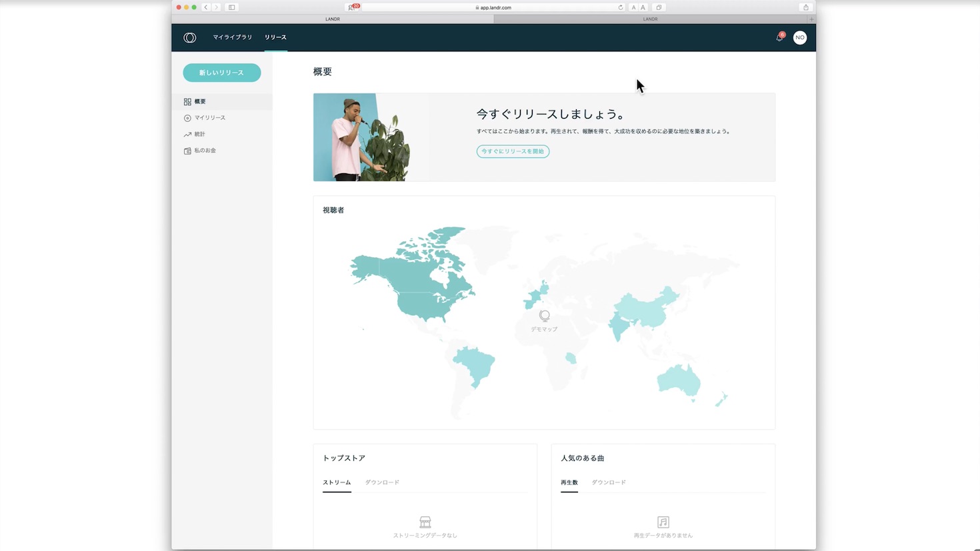Click the rapper banner photo
Image resolution: width=980 pixels, height=551 pixels.
tap(362, 137)
